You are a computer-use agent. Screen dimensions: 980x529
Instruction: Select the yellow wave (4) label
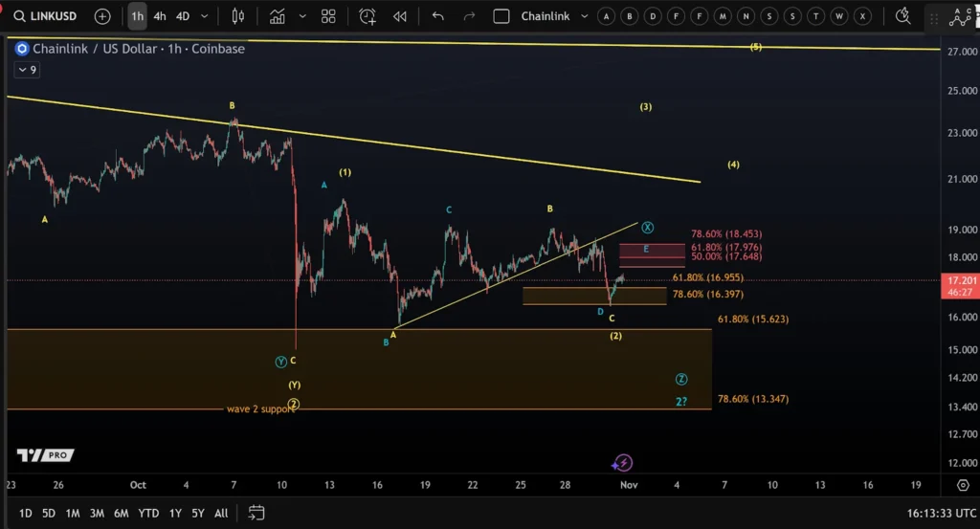[733, 165]
